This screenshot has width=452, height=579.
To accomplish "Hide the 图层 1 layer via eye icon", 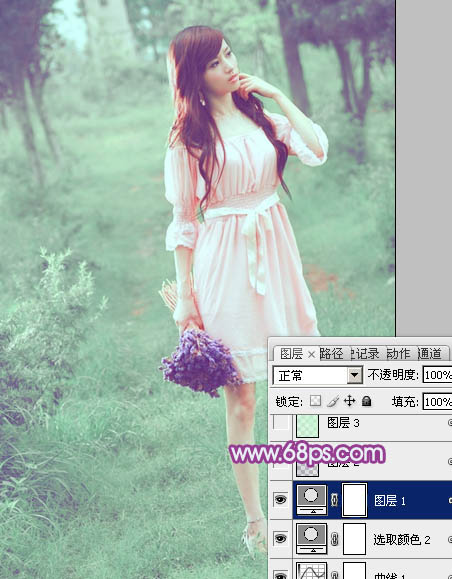I will click(281, 499).
